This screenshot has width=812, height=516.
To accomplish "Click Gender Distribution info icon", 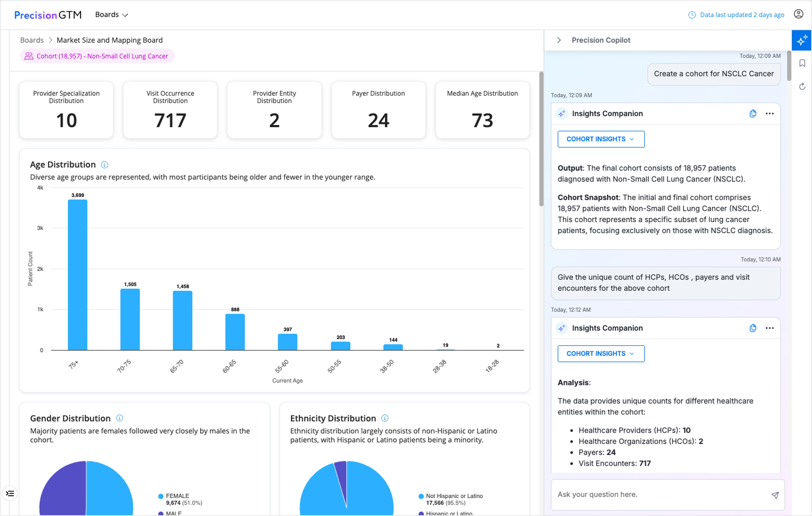I will point(119,418).
